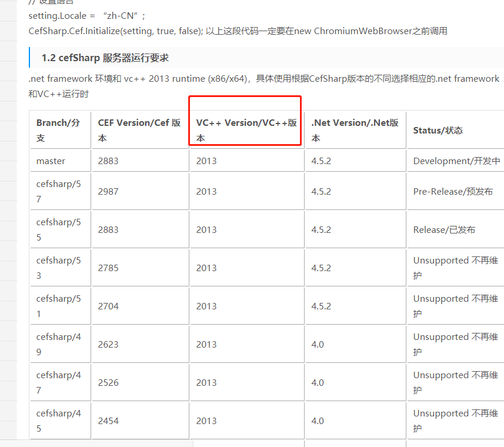The height and width of the screenshot is (447, 504).
Task: Click .Net 4.5.2 cell in cefsharp/53 row
Action: point(355,268)
